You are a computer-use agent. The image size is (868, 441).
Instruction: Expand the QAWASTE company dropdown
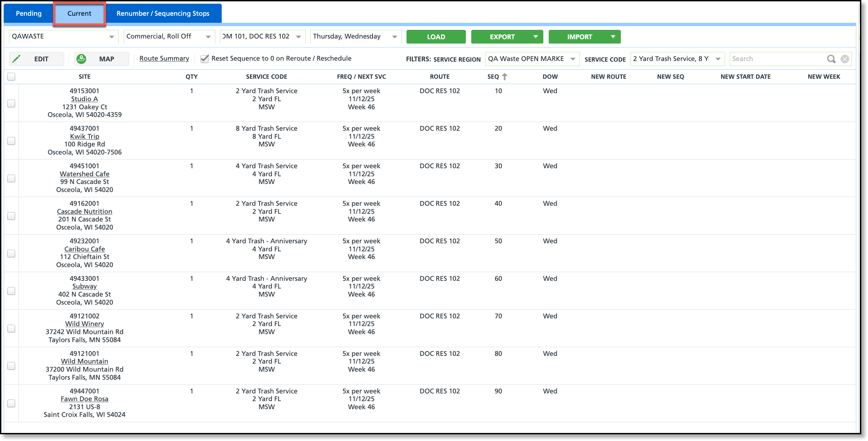coord(111,37)
